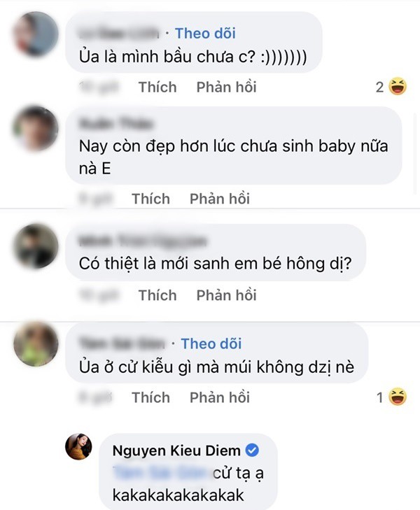The width and height of the screenshot is (420, 510).
Task: Like the 'Ủa là mình bầu chưa' comment
Action: [x=157, y=87]
